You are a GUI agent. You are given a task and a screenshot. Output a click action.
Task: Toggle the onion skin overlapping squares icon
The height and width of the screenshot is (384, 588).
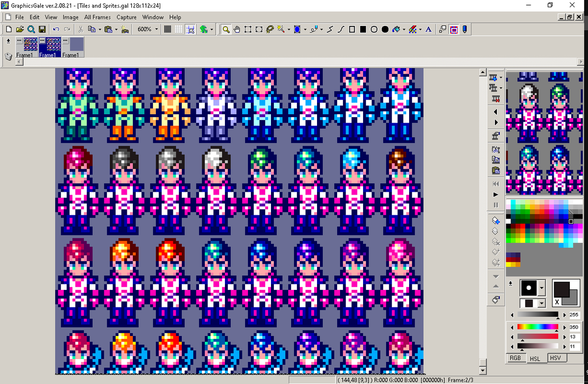442,29
